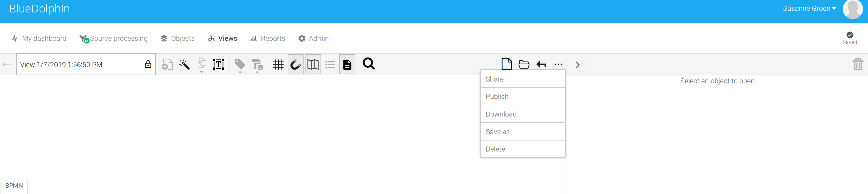Open dropdown arrow under tag icon
The height and width of the screenshot is (194, 868).
(240, 72)
